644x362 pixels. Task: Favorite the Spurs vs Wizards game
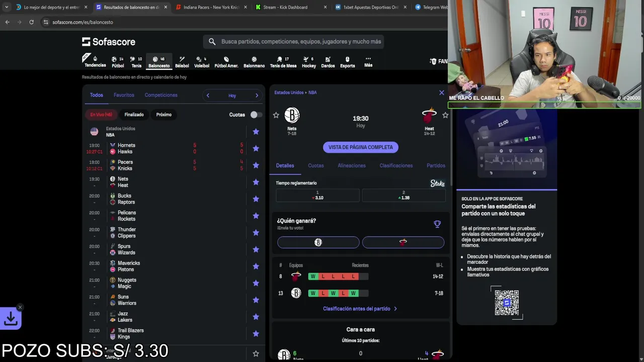point(256,249)
